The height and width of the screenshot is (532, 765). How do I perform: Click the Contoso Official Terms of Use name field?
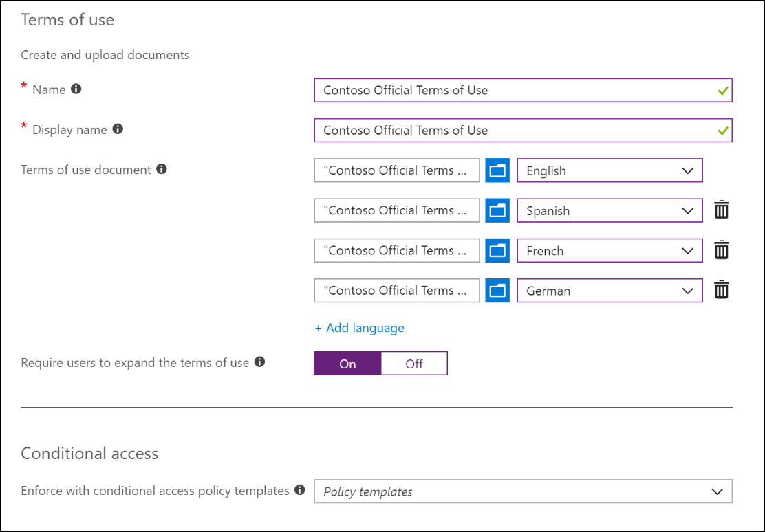523,90
